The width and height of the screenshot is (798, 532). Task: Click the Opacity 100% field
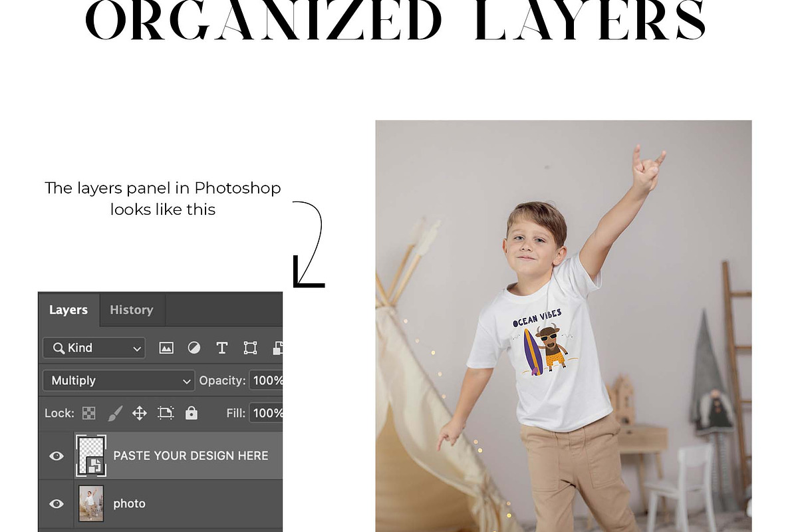[x=266, y=380]
